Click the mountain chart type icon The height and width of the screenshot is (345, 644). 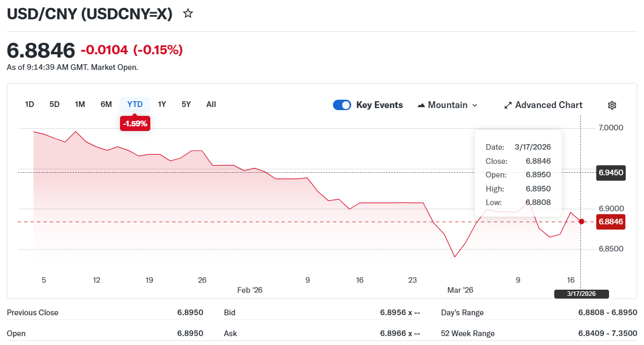pos(421,105)
